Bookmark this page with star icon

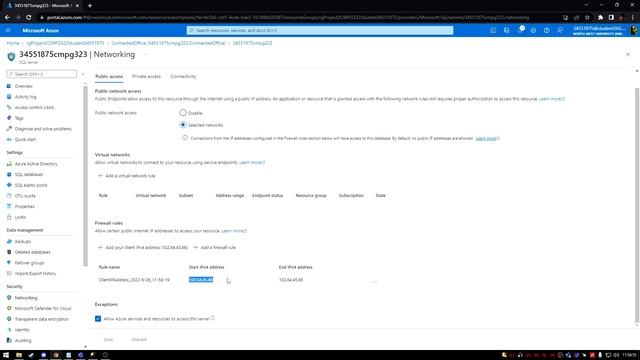click(587, 18)
